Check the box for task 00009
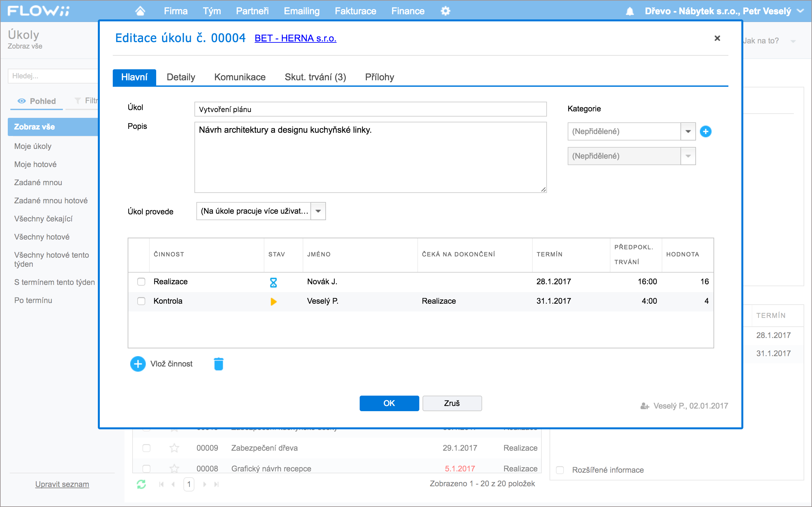 [x=146, y=448]
